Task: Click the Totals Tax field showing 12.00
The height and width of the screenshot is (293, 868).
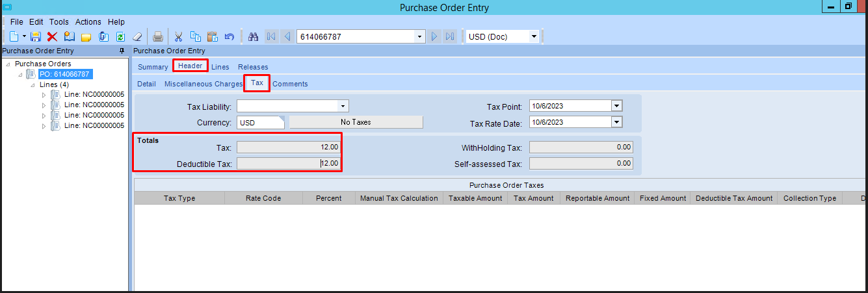Action: pyautogui.click(x=288, y=147)
